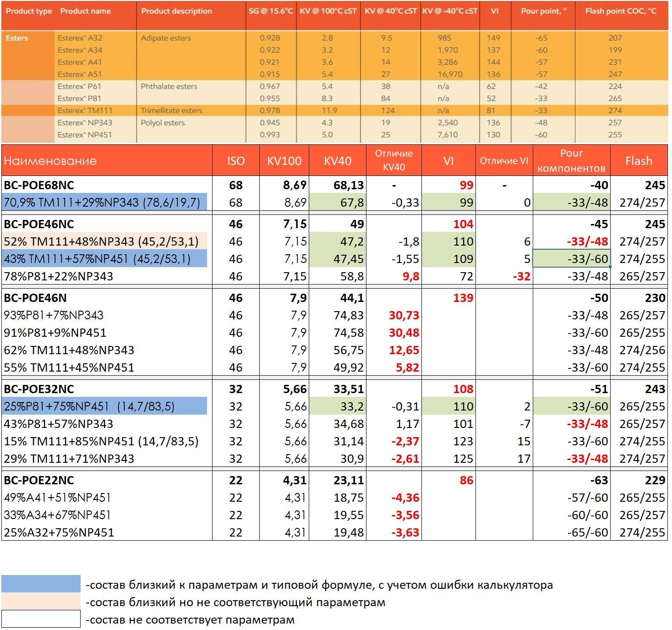The height and width of the screenshot is (630, 672).
Task: Click the red value -4,36
Action: coord(405,498)
